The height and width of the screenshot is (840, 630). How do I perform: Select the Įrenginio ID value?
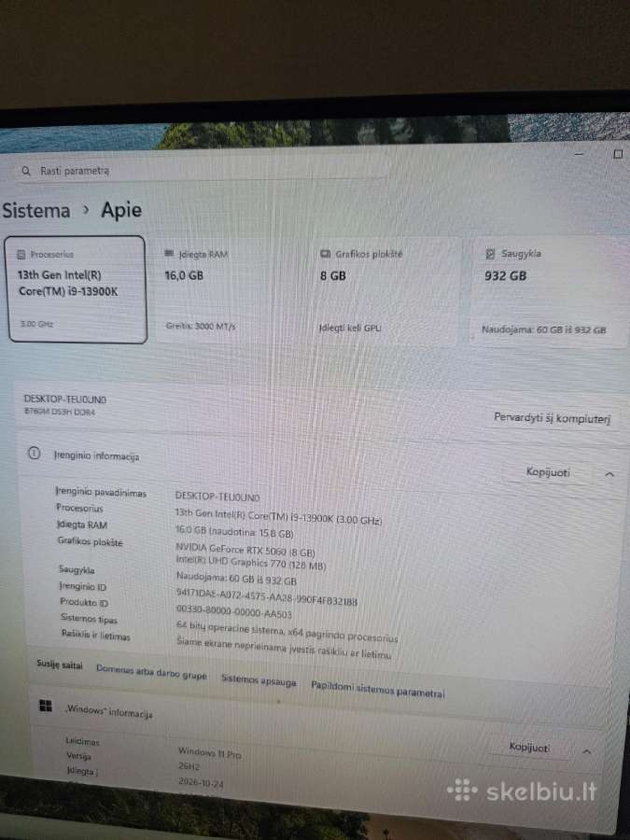tap(267, 596)
